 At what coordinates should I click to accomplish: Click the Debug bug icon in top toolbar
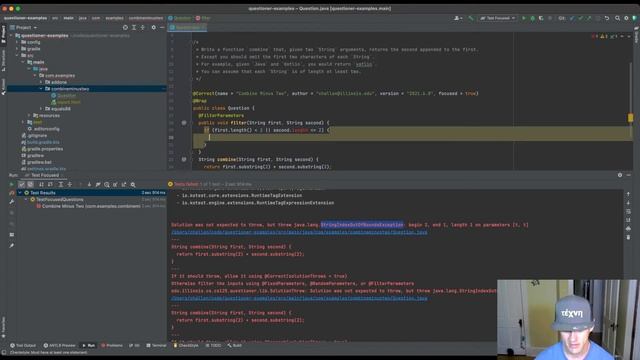[x=532, y=18]
